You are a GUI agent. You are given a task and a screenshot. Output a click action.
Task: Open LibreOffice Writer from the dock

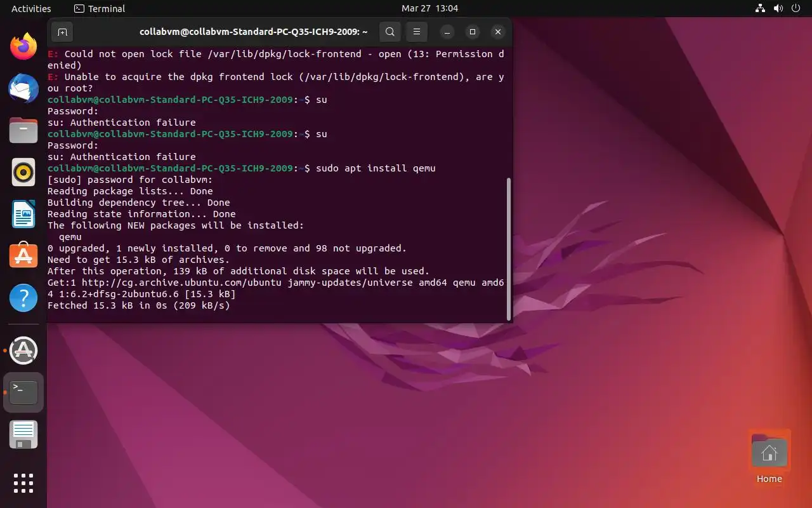click(x=23, y=214)
